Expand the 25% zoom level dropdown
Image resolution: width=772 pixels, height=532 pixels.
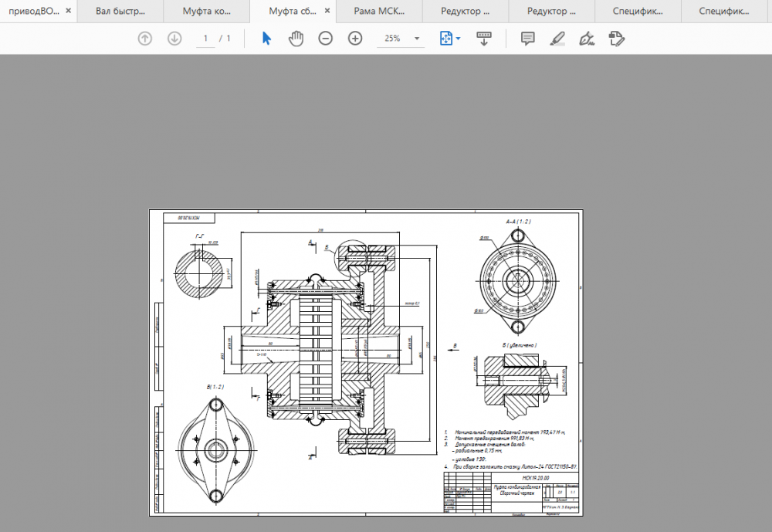418,39
